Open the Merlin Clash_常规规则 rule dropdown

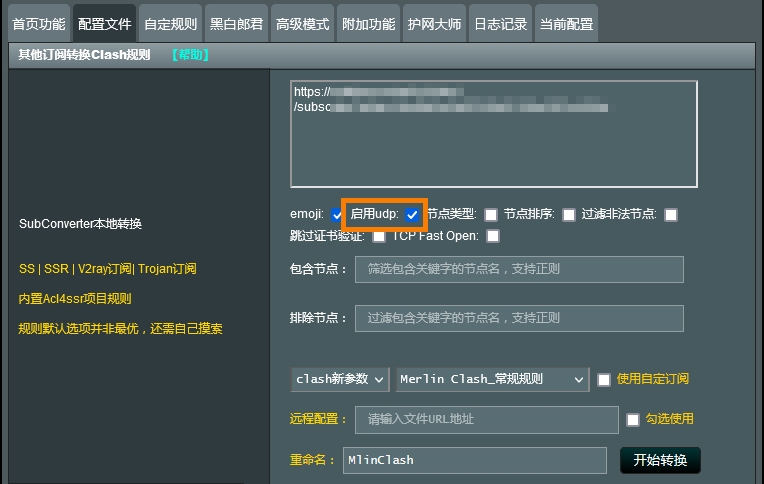pyautogui.click(x=492, y=379)
